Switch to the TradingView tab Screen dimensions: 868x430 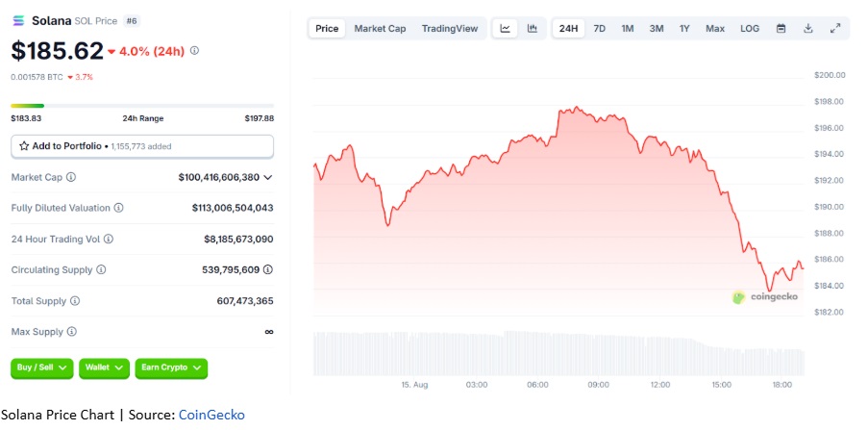tap(450, 29)
